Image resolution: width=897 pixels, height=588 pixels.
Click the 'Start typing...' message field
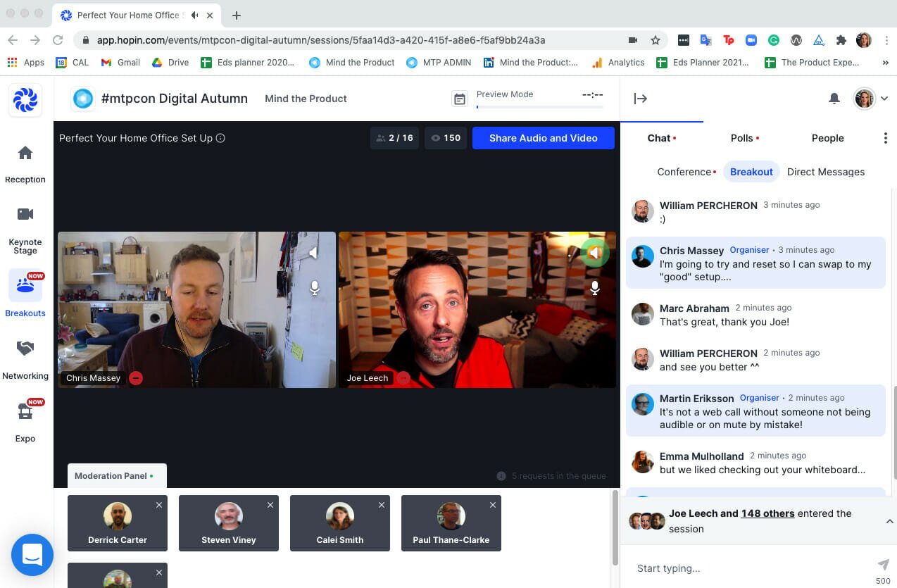(x=746, y=568)
